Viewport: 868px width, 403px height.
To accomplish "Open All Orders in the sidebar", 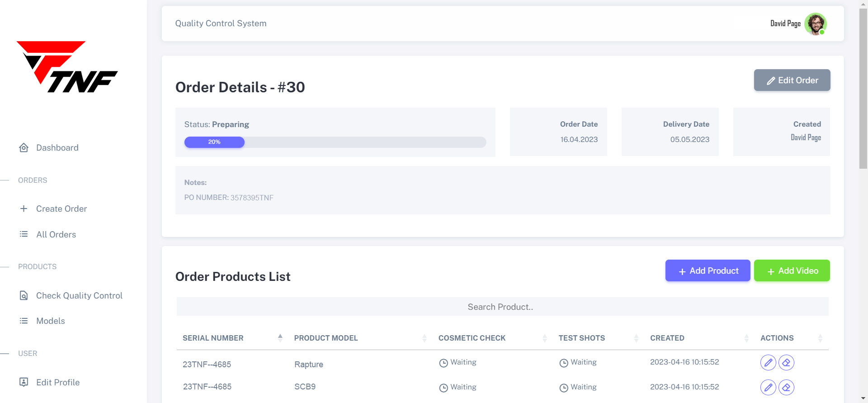I will click(56, 234).
